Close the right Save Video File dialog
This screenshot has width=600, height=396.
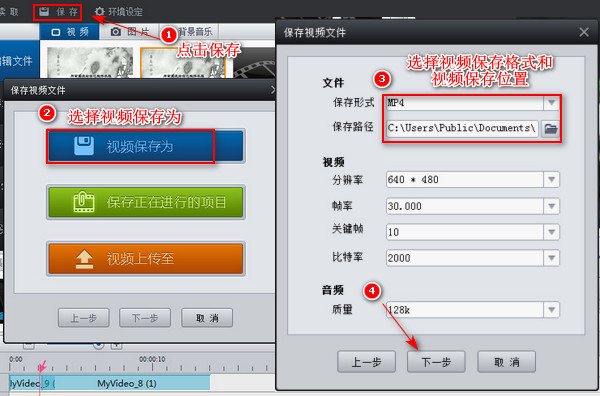click(584, 32)
